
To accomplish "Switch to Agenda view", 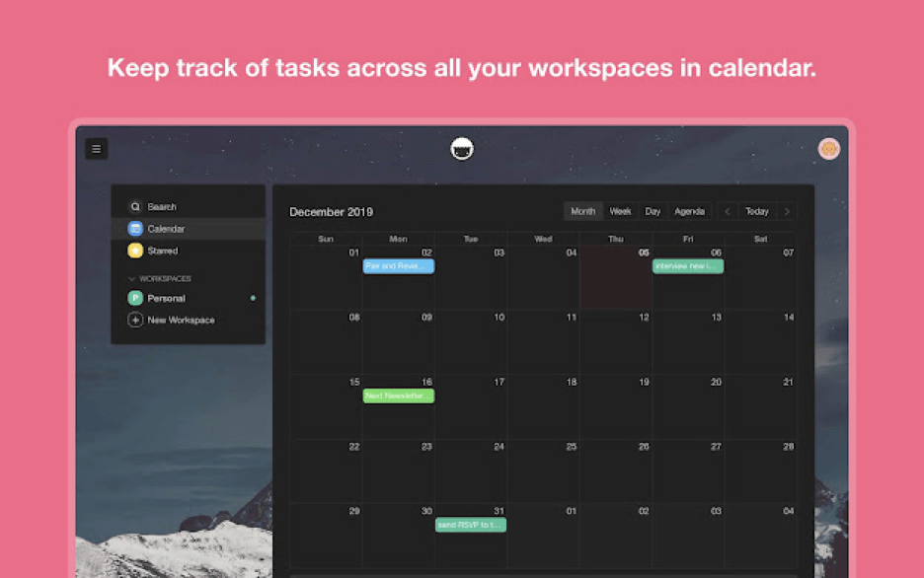I will (689, 211).
